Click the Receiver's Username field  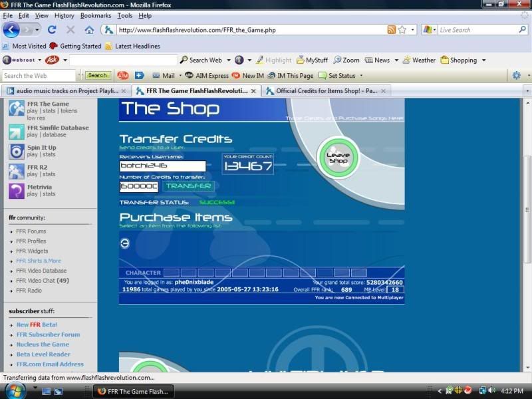[162, 166]
